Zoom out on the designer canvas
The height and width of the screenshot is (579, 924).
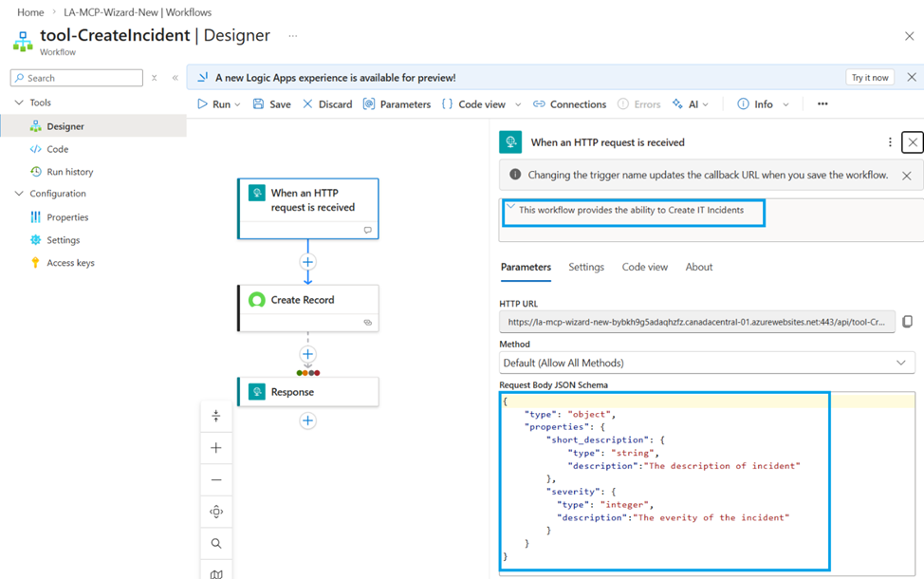(216, 480)
